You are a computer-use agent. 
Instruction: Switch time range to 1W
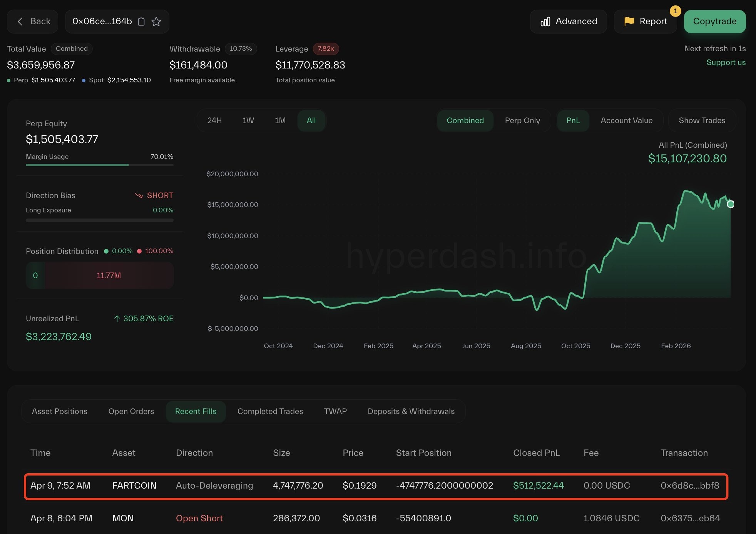[x=248, y=120]
